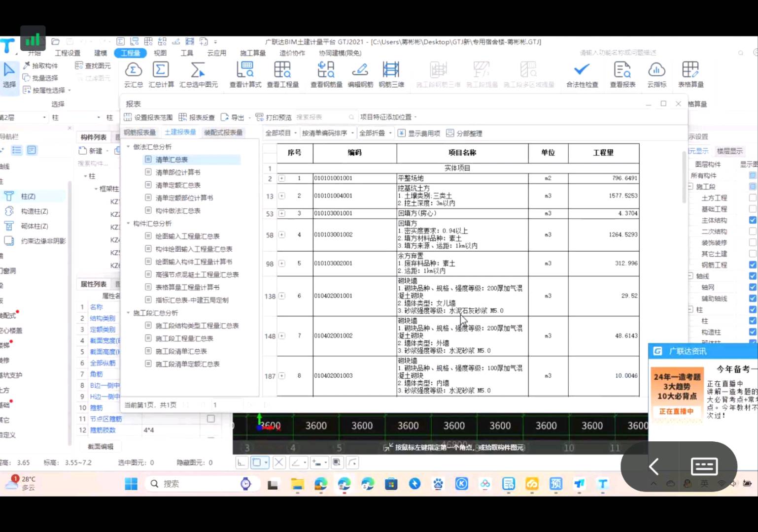The image size is (758, 532).
Task: Toggle 显示费用项 option
Action: [x=419, y=133]
